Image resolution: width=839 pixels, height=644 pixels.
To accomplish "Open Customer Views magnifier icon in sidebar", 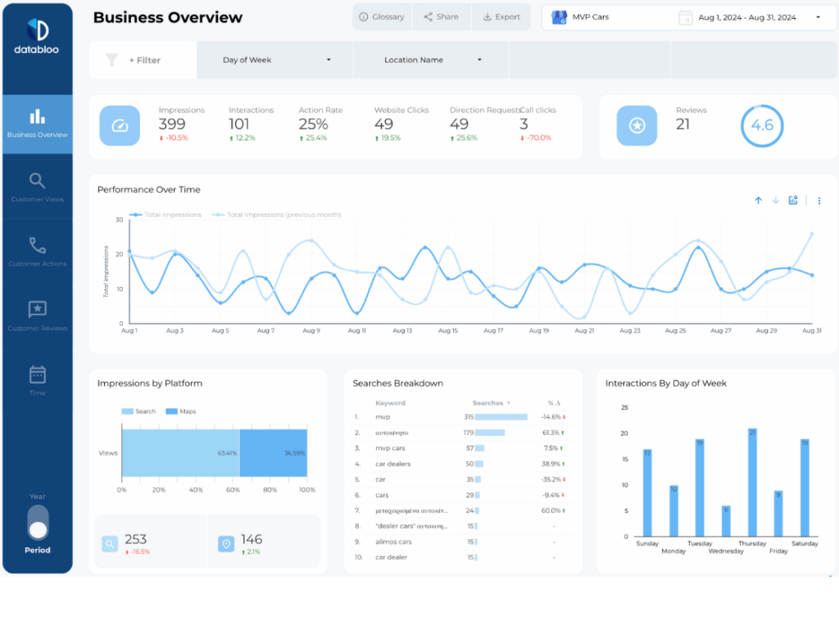I will (38, 181).
